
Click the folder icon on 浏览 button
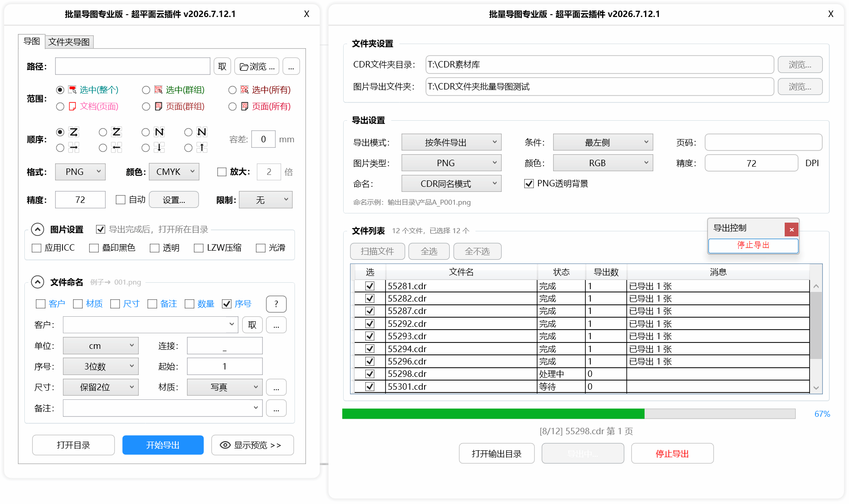click(x=244, y=67)
